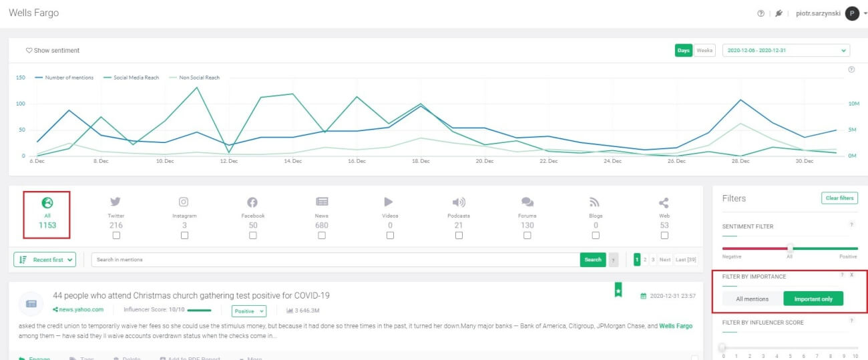Screen dimensions: 868x360
Task: Select the Important only filter option
Action: 813,299
